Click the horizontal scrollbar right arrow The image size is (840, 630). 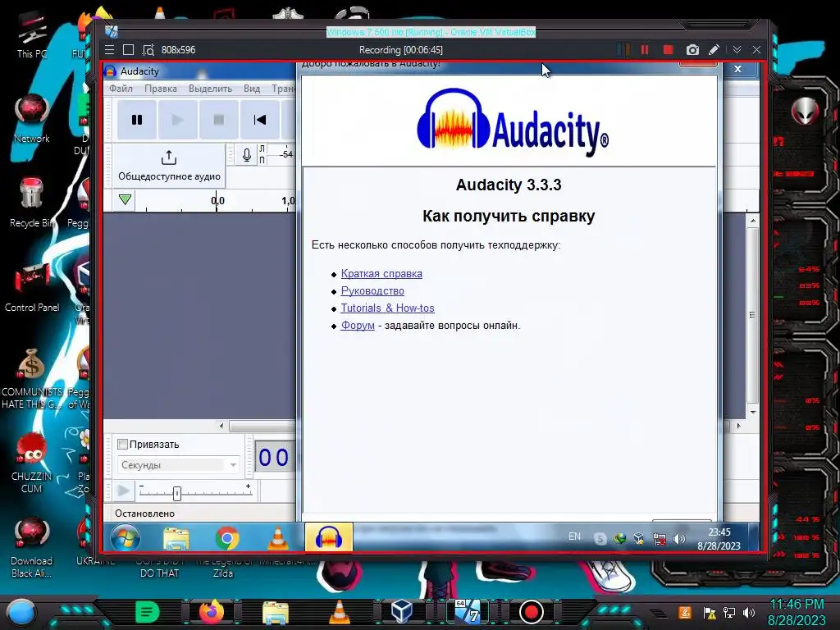(x=739, y=426)
